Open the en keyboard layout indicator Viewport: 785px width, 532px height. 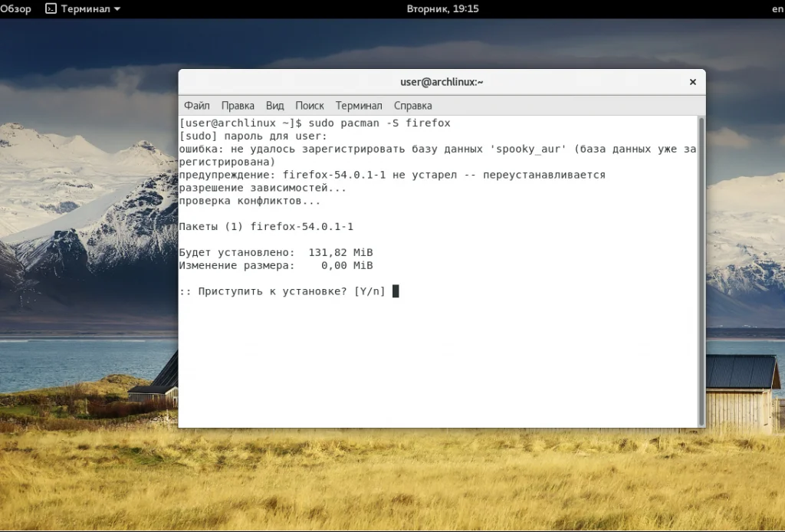tap(776, 9)
